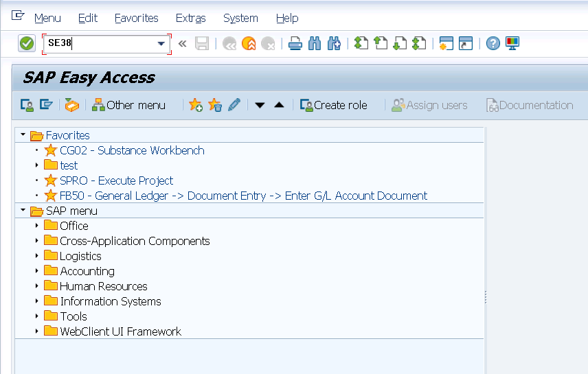This screenshot has height=374, width=588.
Task: Collapse the Favorites folder
Action: 23,135
